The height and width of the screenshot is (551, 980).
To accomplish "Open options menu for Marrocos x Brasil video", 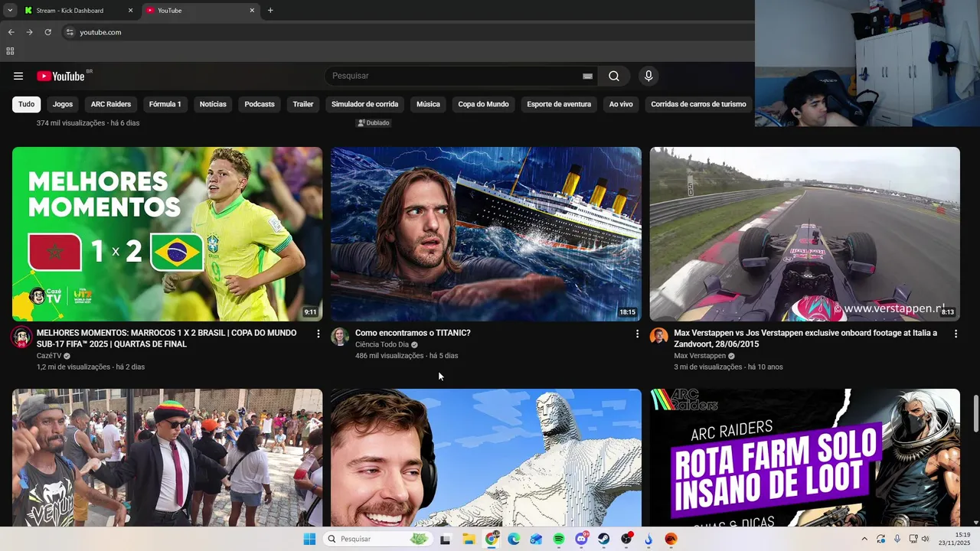I will (318, 334).
